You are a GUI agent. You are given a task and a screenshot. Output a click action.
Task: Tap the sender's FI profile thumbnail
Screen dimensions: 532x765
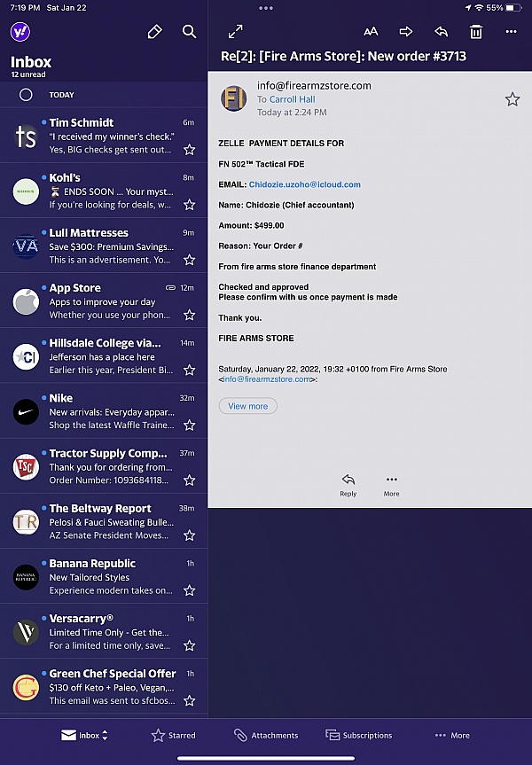(234, 98)
